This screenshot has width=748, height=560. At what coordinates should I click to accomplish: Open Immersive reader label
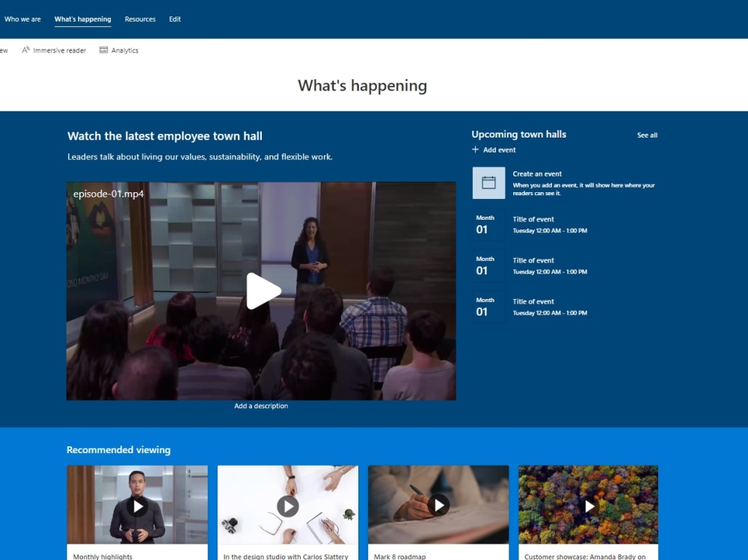point(60,50)
